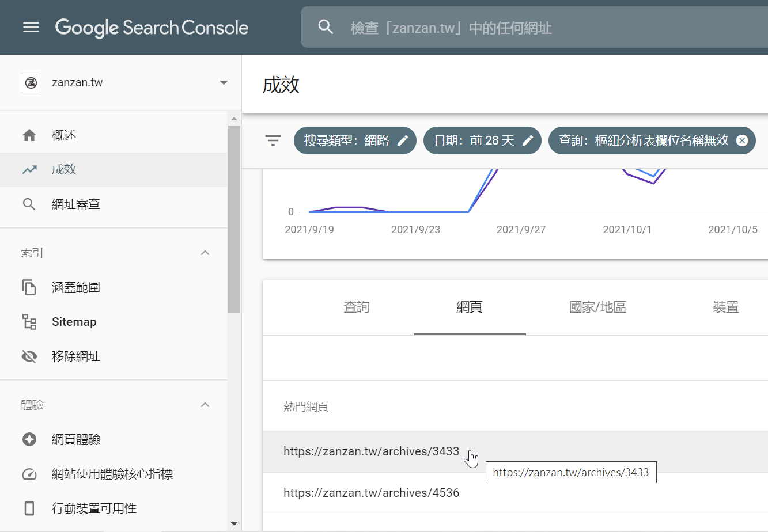Click the 2021/9/23 chart date label
768x532 pixels.
point(415,230)
